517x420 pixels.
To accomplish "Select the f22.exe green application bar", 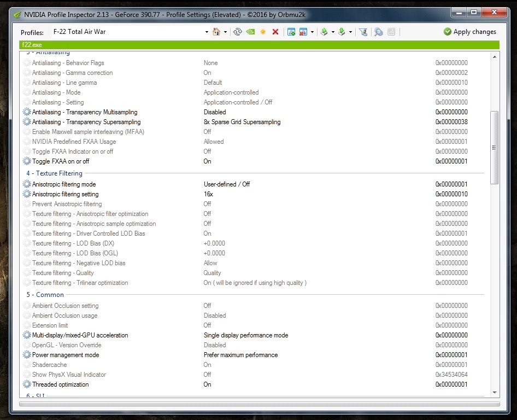I will [259, 44].
